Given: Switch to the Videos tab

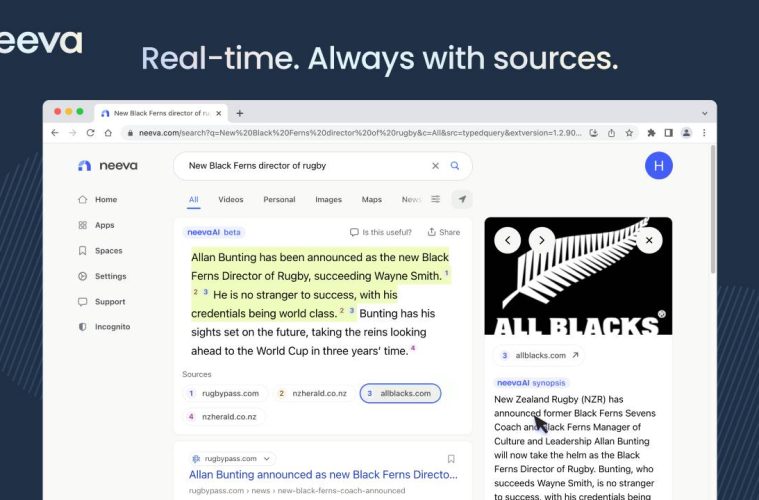Looking at the screenshot, I should [x=230, y=199].
